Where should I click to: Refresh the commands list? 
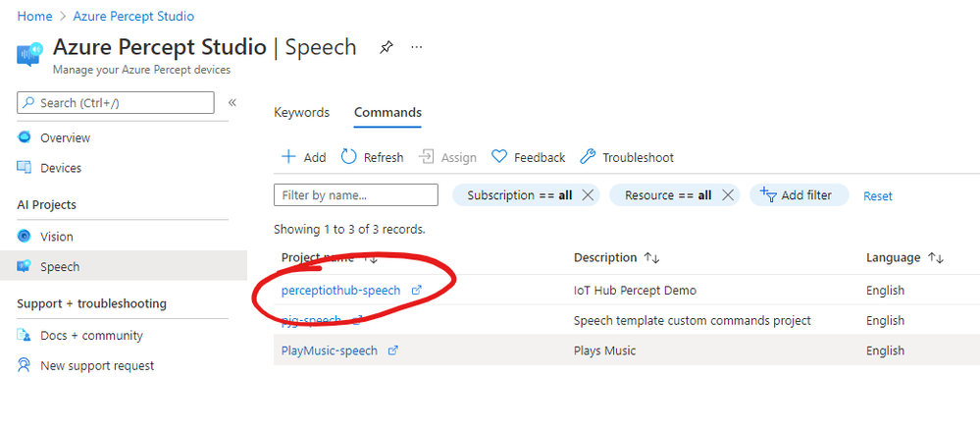(x=373, y=157)
